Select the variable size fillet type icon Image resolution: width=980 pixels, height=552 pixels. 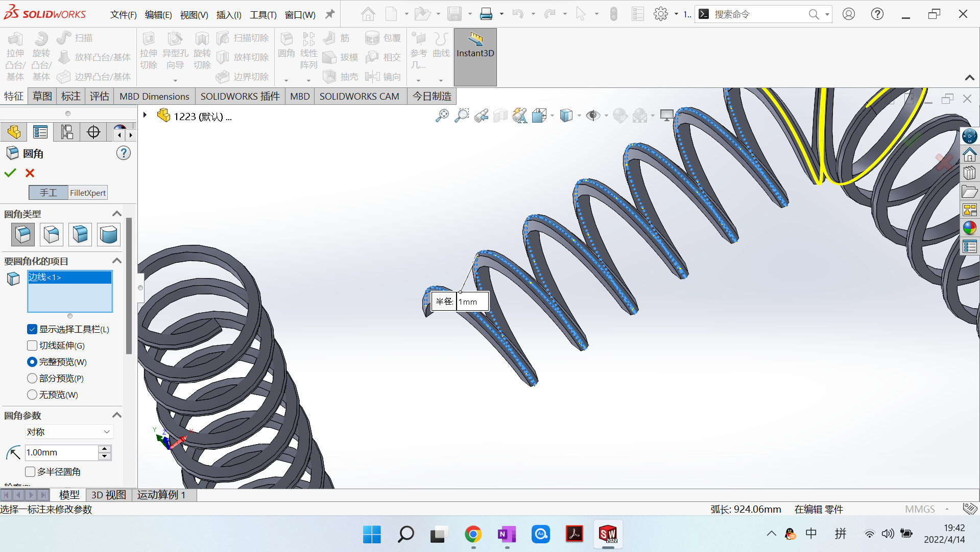click(x=52, y=235)
